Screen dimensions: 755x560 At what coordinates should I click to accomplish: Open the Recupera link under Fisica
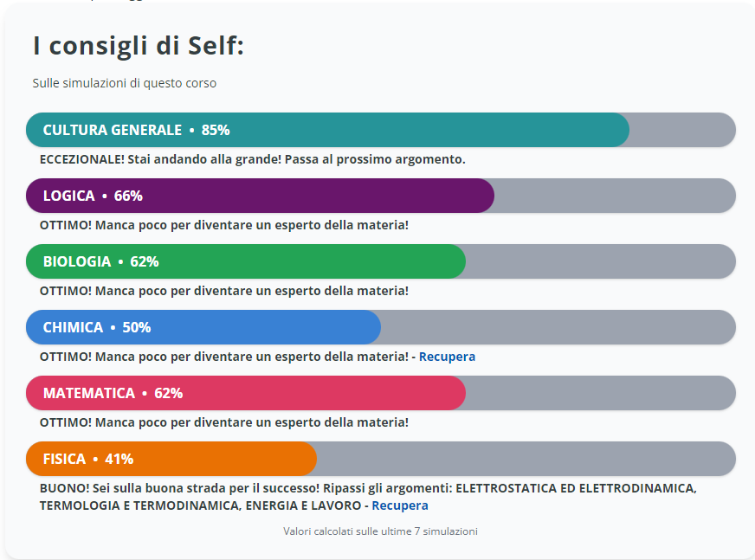click(x=399, y=505)
